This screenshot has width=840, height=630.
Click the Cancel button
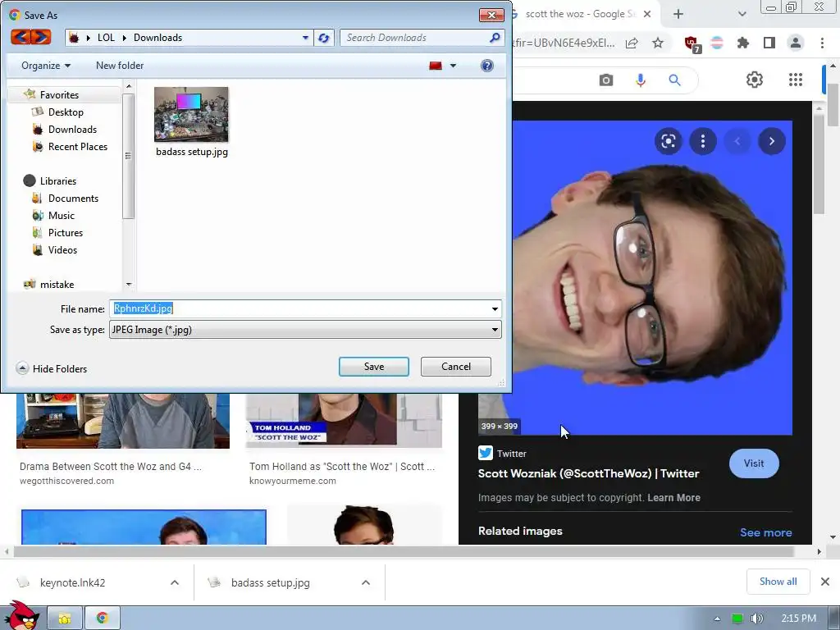click(x=456, y=367)
